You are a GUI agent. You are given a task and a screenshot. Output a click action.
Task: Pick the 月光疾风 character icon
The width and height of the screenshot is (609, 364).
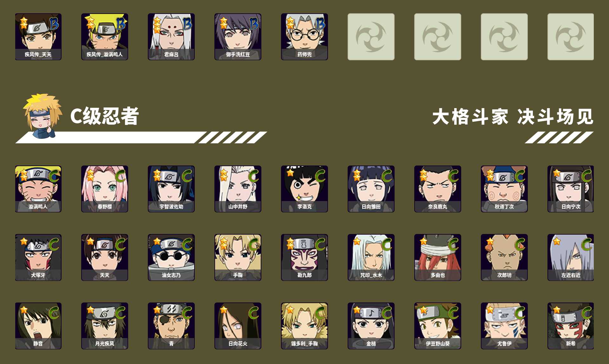coord(105,326)
